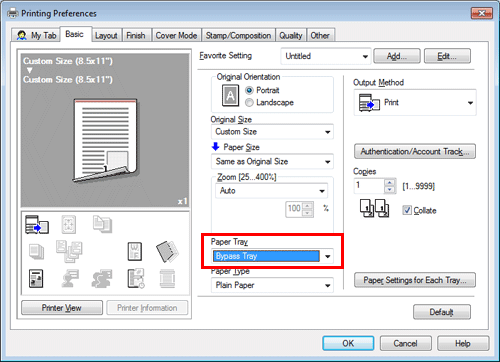The height and width of the screenshot is (362, 500).
Task: Click the zoom percentage down arrow
Action: coord(308,213)
